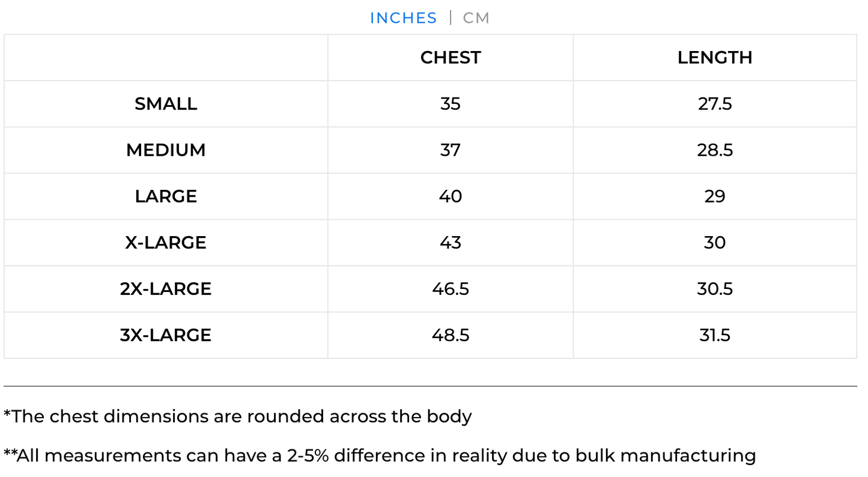
Task: Click the bulk manufacturing difference note
Action: coord(380,455)
